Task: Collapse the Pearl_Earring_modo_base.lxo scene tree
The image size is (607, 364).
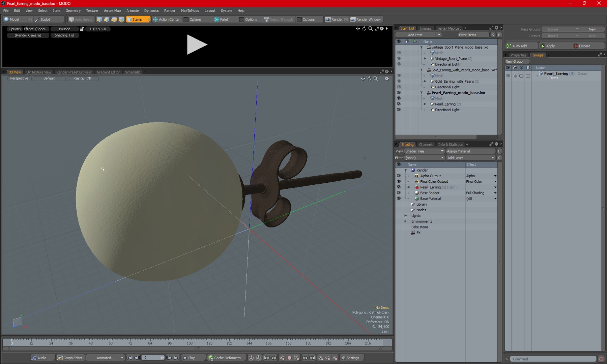Action: coord(422,93)
